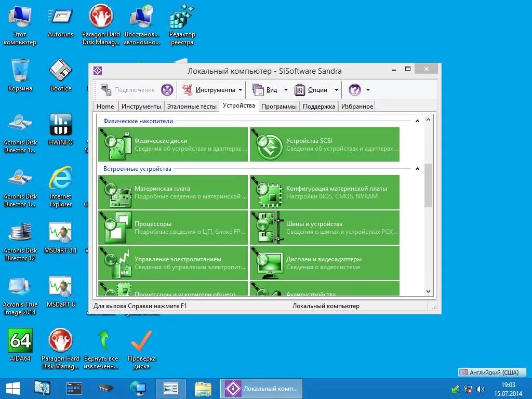
Task: Click the Проверка диска desktop icon
Action: 142,350
